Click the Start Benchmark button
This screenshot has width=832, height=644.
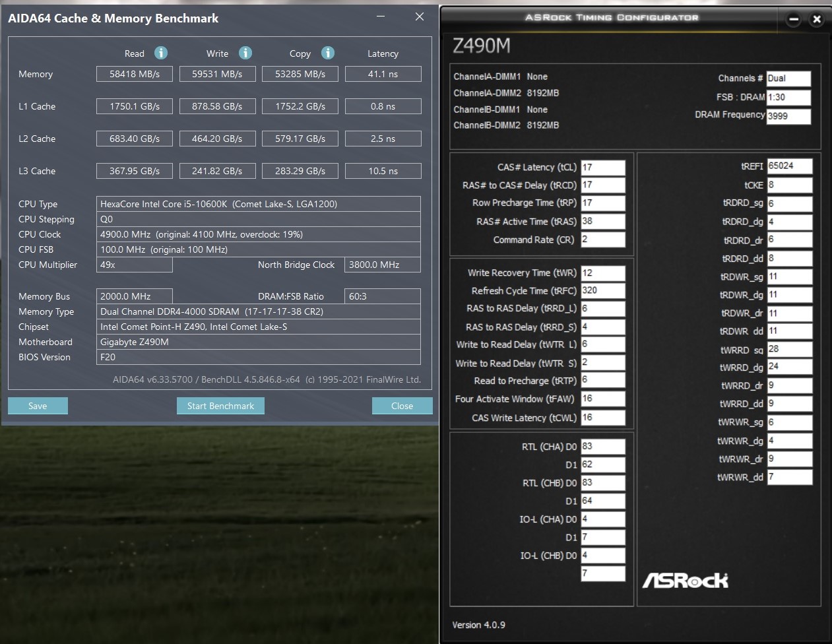(220, 406)
